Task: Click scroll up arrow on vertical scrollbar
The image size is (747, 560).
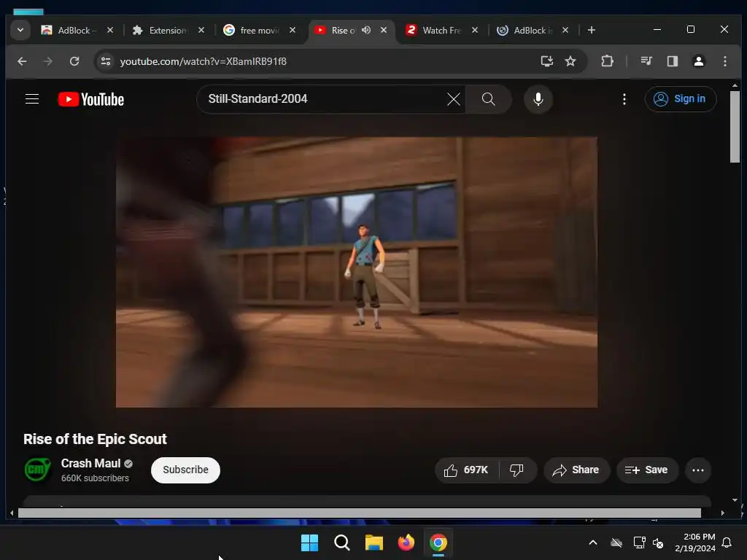Action: tap(735, 85)
